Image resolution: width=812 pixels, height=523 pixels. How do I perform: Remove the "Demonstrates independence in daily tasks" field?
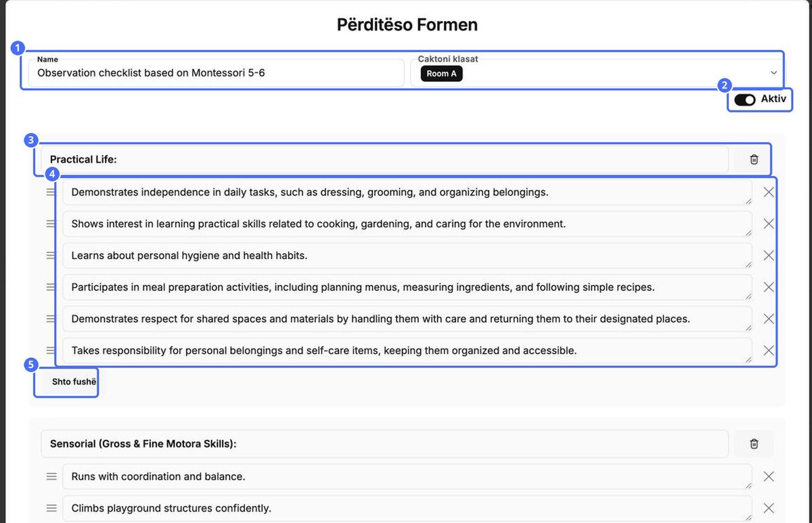pyautogui.click(x=769, y=192)
